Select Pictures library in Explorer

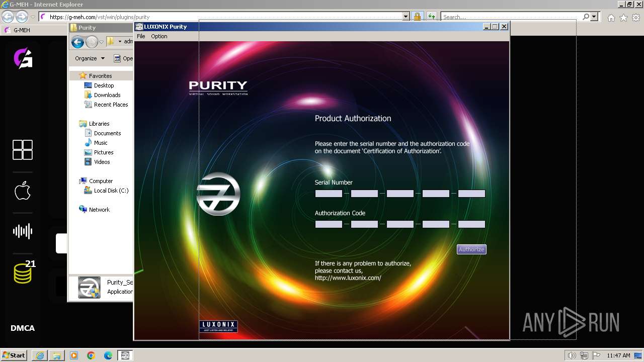click(104, 152)
